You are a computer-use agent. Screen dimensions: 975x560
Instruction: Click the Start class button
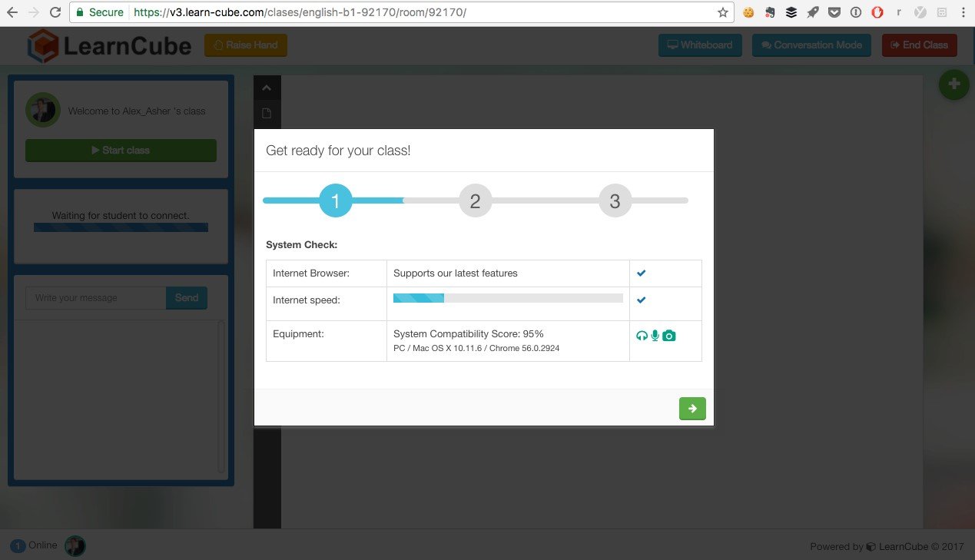tap(121, 151)
